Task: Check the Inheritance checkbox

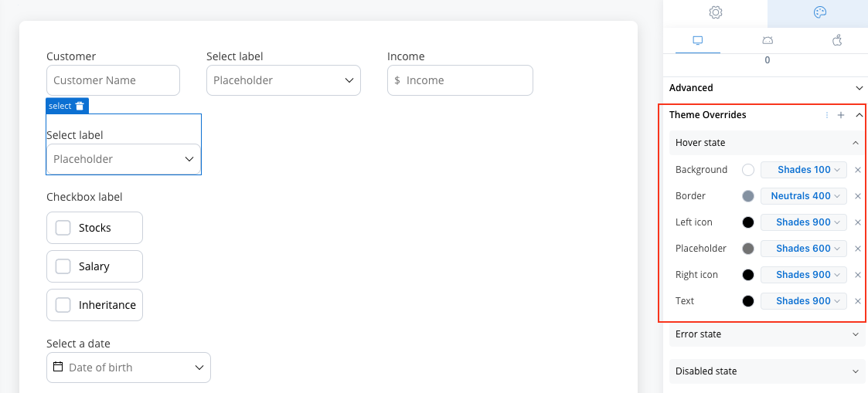Action: tap(63, 305)
